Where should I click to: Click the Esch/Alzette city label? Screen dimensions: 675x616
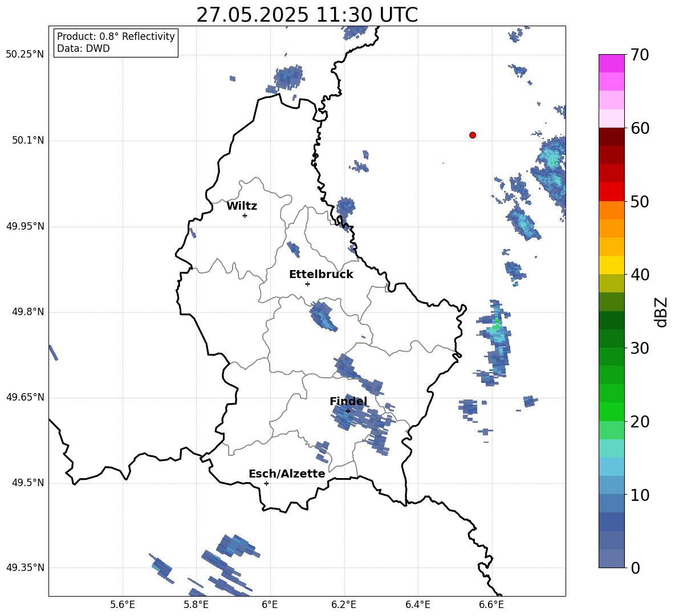pyautogui.click(x=287, y=474)
